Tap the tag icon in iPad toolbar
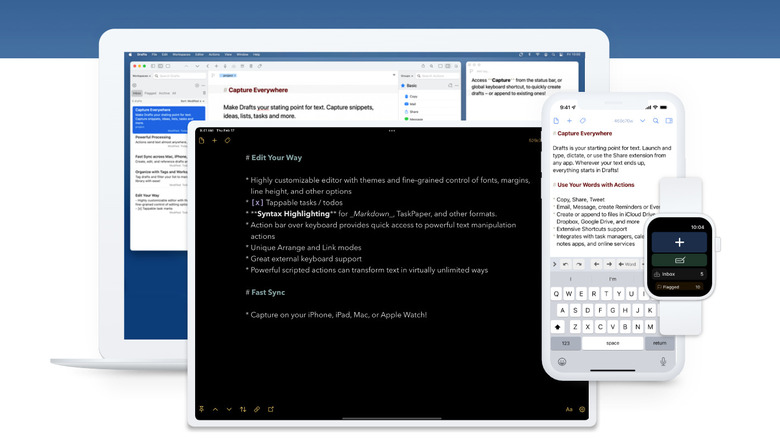 [227, 141]
